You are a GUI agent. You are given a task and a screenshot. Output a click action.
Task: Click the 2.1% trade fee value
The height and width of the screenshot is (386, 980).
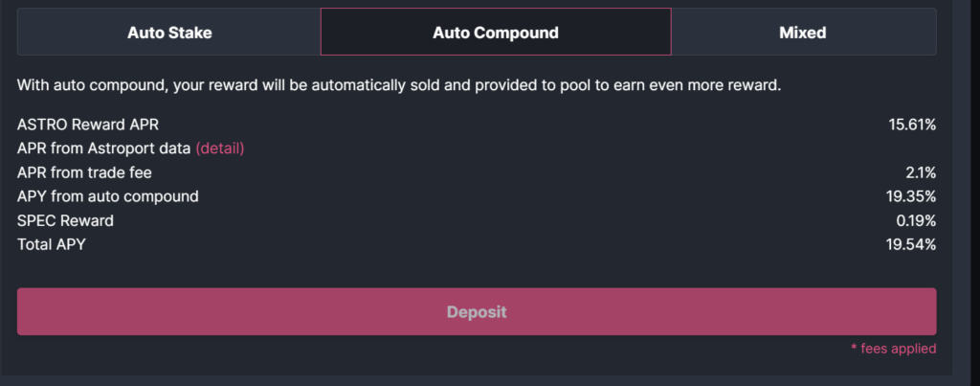point(919,172)
